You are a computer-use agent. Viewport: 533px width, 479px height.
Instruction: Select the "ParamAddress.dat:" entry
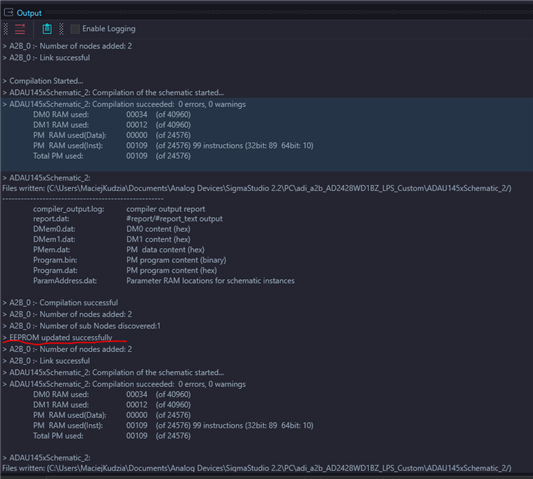pos(65,281)
